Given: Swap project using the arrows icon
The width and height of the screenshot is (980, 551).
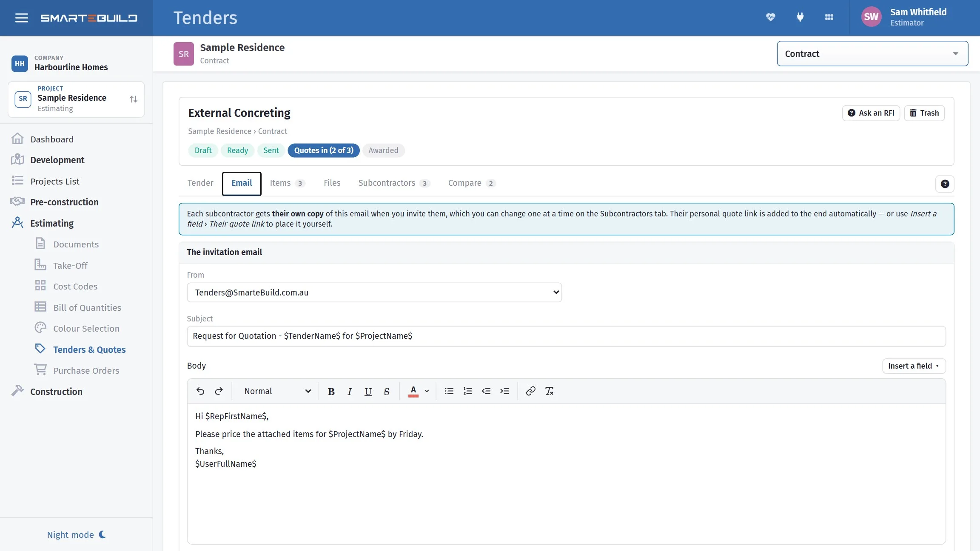Looking at the screenshot, I should pyautogui.click(x=134, y=99).
